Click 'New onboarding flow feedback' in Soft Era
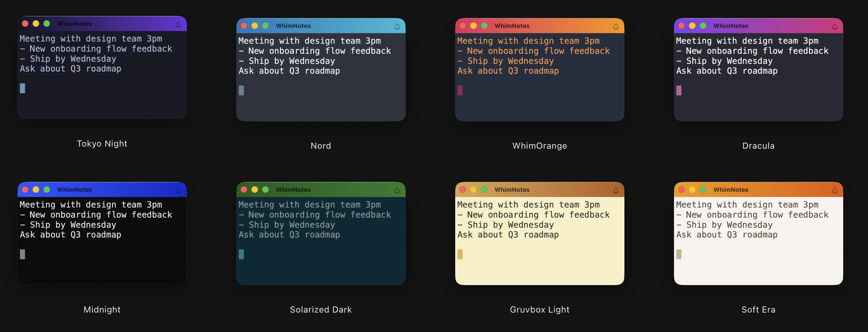 click(757, 215)
